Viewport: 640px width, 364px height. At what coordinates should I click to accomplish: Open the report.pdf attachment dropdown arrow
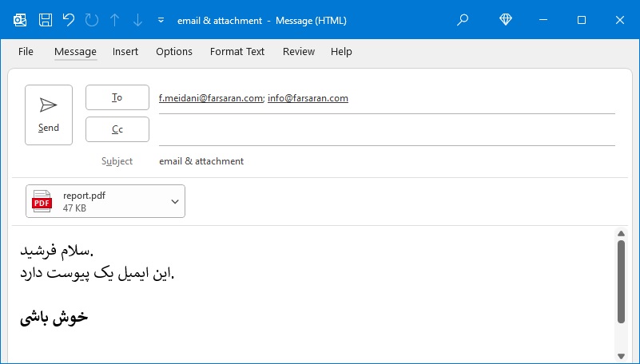[x=175, y=201]
